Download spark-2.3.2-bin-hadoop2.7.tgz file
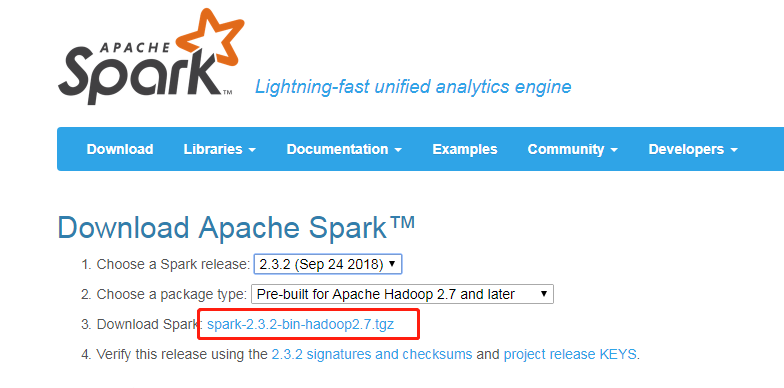784x388 pixels. 300,324
